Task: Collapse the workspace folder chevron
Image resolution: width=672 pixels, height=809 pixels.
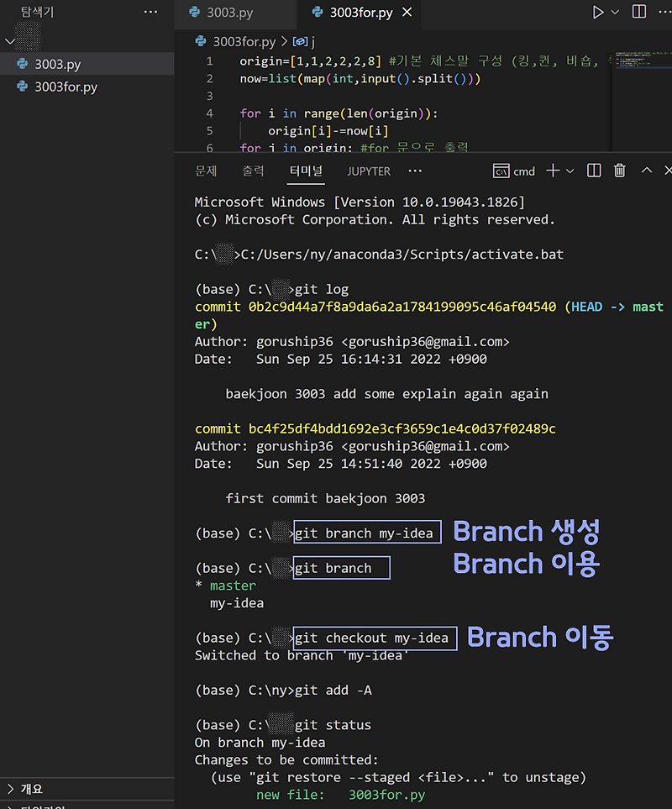Action: (10, 41)
